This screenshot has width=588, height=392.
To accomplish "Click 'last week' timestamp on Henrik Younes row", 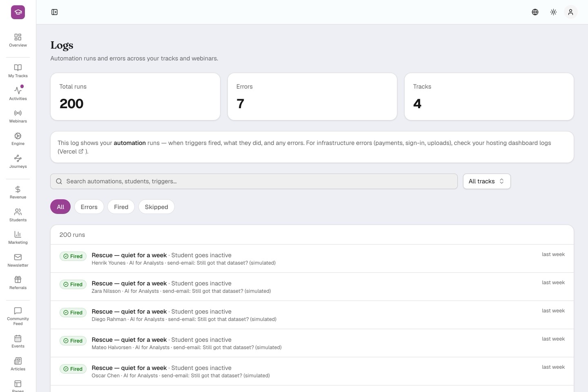I will pyautogui.click(x=553, y=254).
